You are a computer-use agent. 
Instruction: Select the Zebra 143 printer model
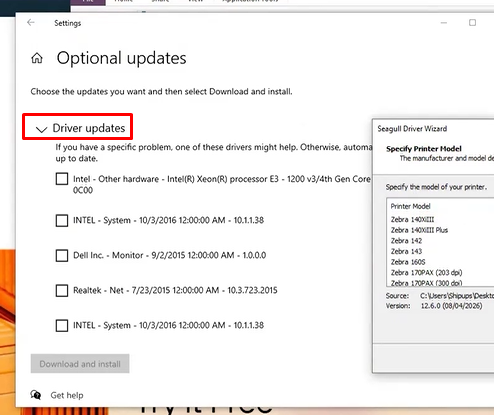point(406,251)
